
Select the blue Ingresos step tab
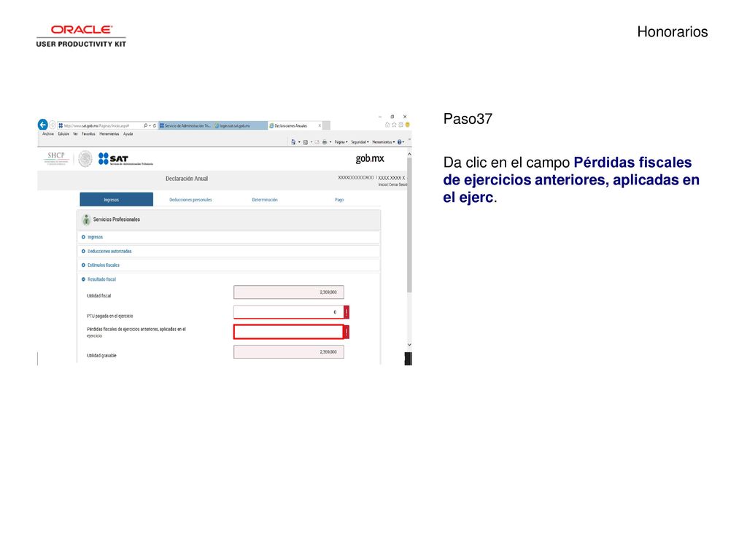coord(116,200)
